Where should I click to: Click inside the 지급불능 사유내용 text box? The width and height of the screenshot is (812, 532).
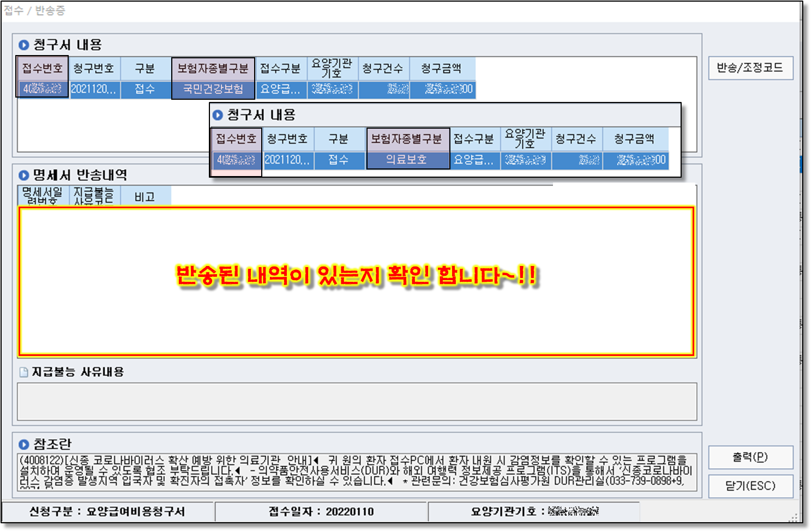(x=357, y=402)
